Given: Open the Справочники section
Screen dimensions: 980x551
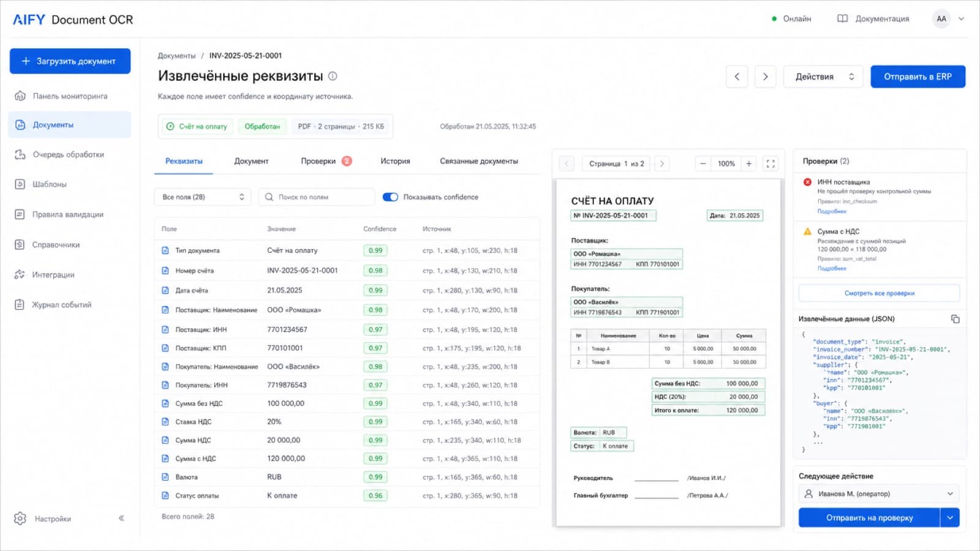Looking at the screenshot, I should [x=70, y=244].
